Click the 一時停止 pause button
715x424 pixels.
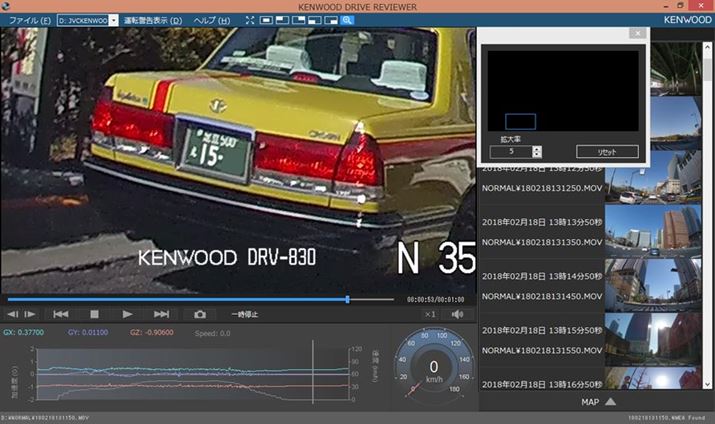click(244, 314)
